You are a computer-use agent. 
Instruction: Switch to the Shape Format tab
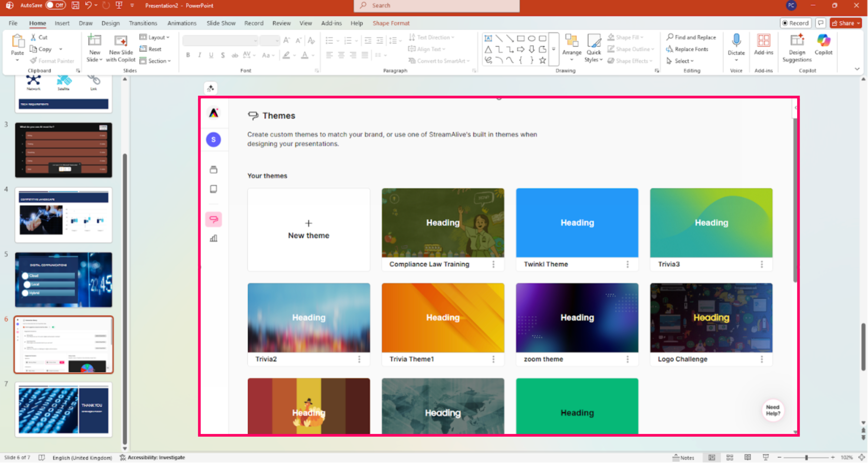(391, 23)
